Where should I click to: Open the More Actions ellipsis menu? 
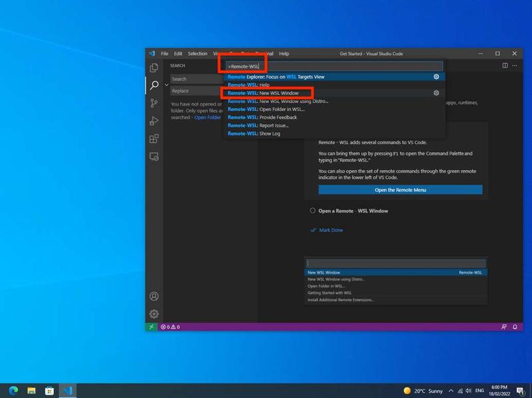tap(515, 65)
